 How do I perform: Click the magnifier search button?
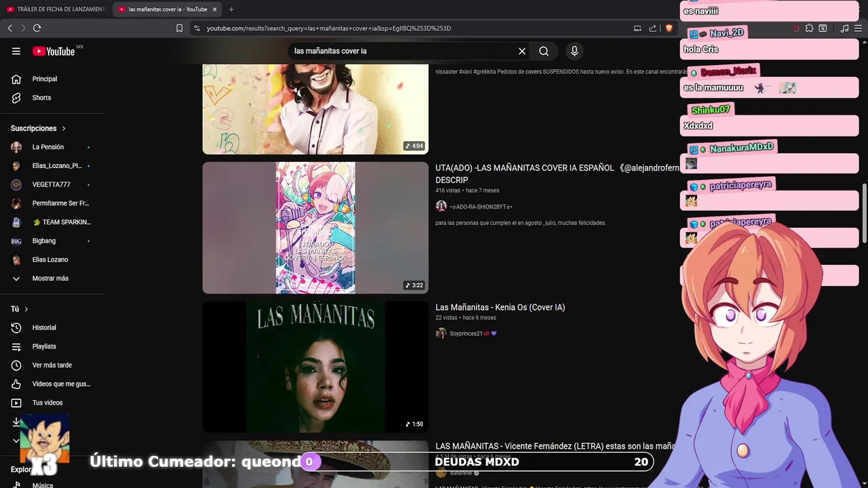tap(544, 51)
